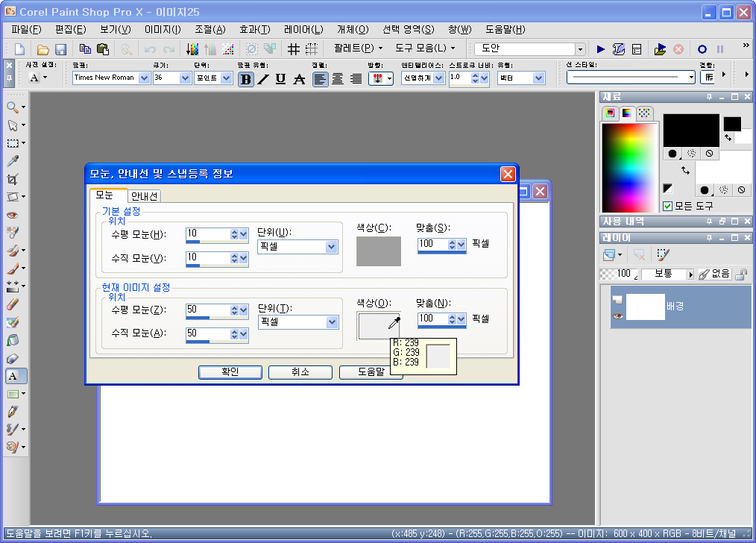Select the Zoom magnifier tool

tap(13, 107)
